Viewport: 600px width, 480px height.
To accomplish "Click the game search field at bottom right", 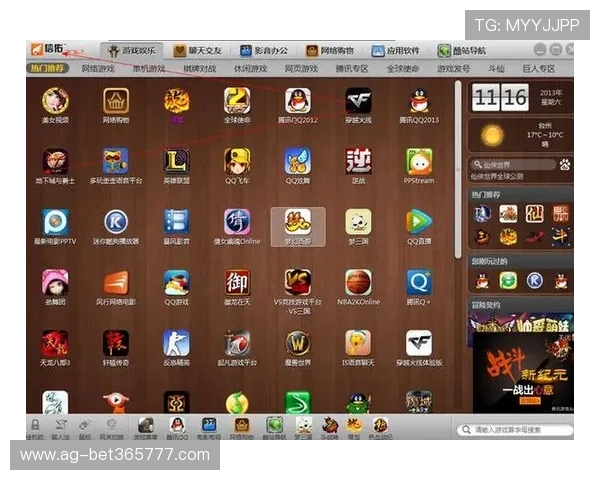I will point(515,430).
